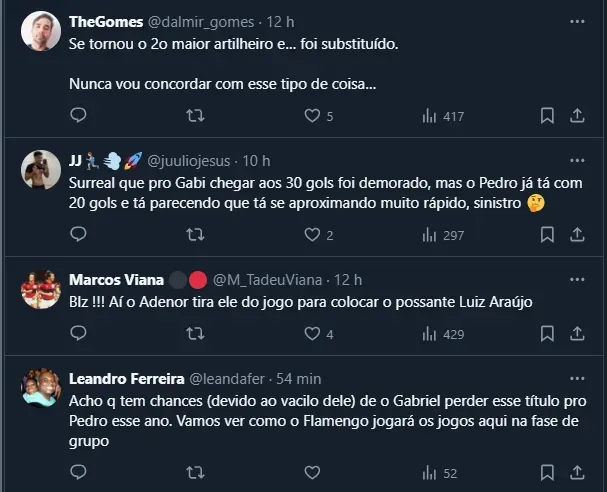Share Marcos Viana's tweet
Screen dimensions: 607x492
coord(577,334)
